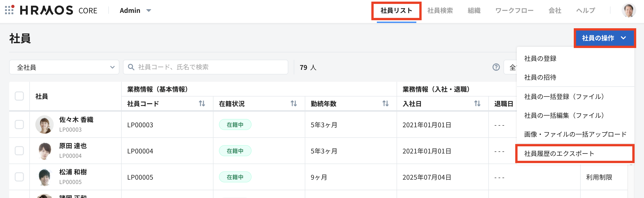
Task: Click the HRMOS CORE logo
Action: (59, 10)
